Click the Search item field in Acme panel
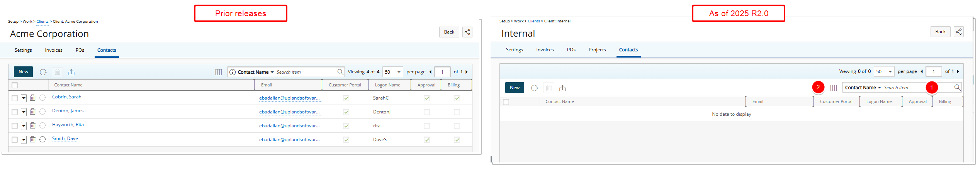Image resolution: width=980 pixels, height=169 pixels. pos(306,72)
